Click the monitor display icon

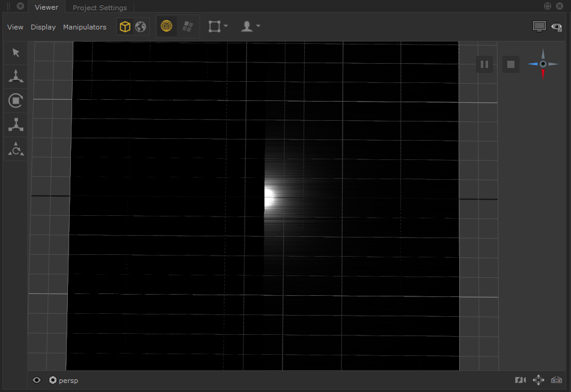click(539, 27)
